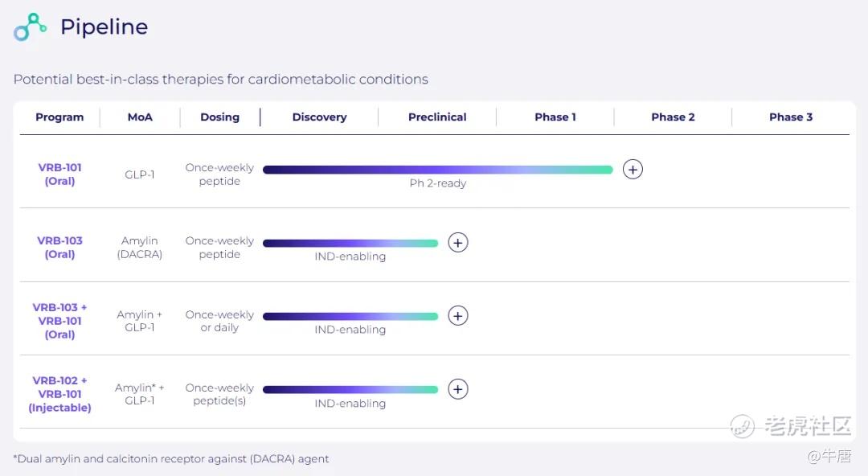Click the Phase 2 column header
Image resolution: width=868 pixels, height=476 pixels.
click(673, 117)
